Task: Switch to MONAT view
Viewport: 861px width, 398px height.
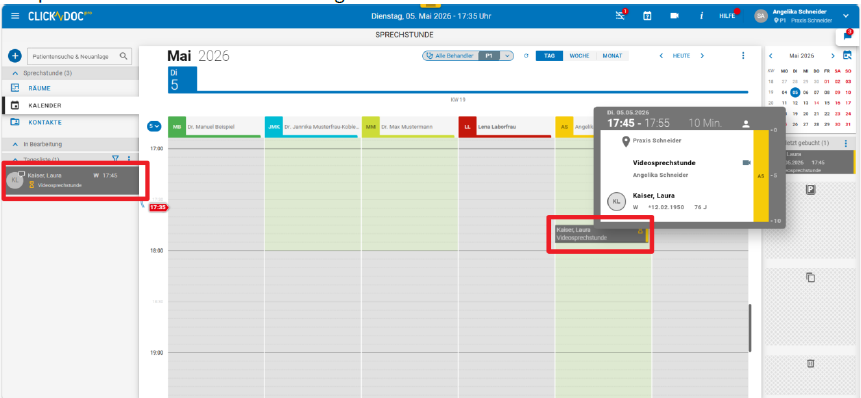Action: (612, 55)
